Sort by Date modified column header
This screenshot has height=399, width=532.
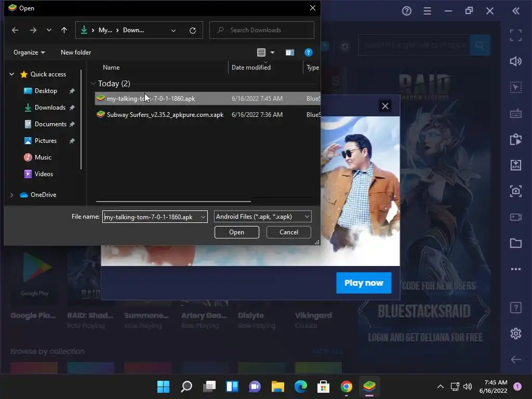coord(251,68)
